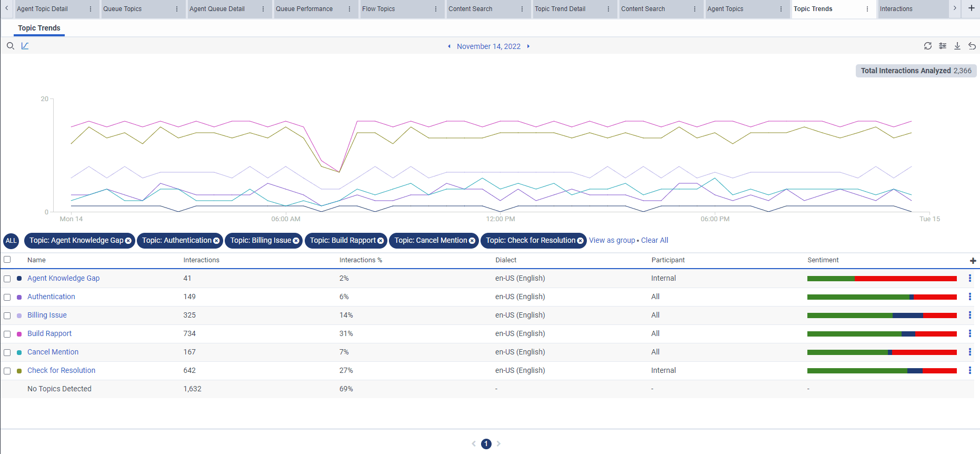This screenshot has height=454, width=980.
Task: Select the Check for Resolution checkbox
Action: [x=7, y=371]
